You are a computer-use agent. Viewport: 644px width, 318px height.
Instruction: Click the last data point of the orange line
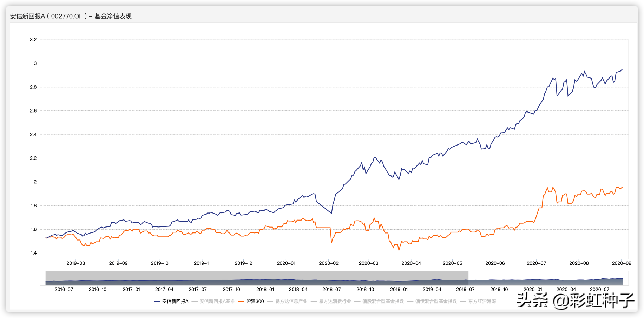click(622, 188)
